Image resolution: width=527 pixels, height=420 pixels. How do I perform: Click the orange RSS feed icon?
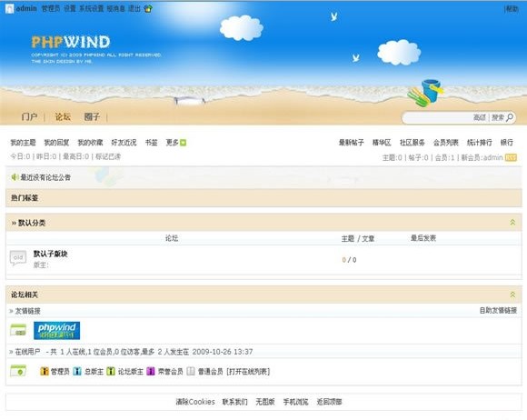pyautogui.click(x=511, y=157)
